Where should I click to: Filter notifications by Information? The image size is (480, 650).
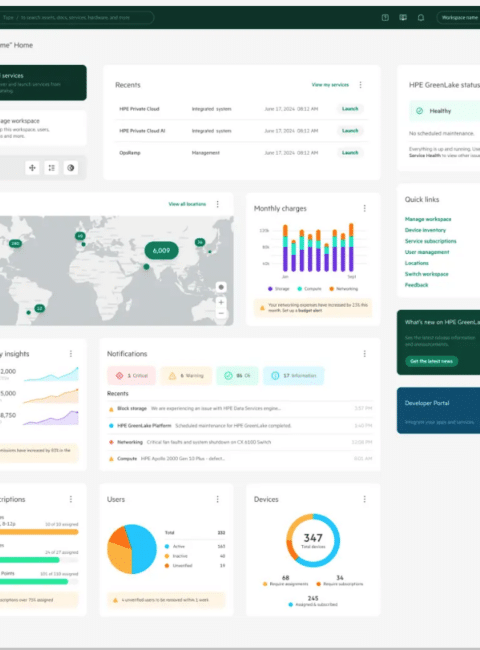pyautogui.click(x=293, y=376)
